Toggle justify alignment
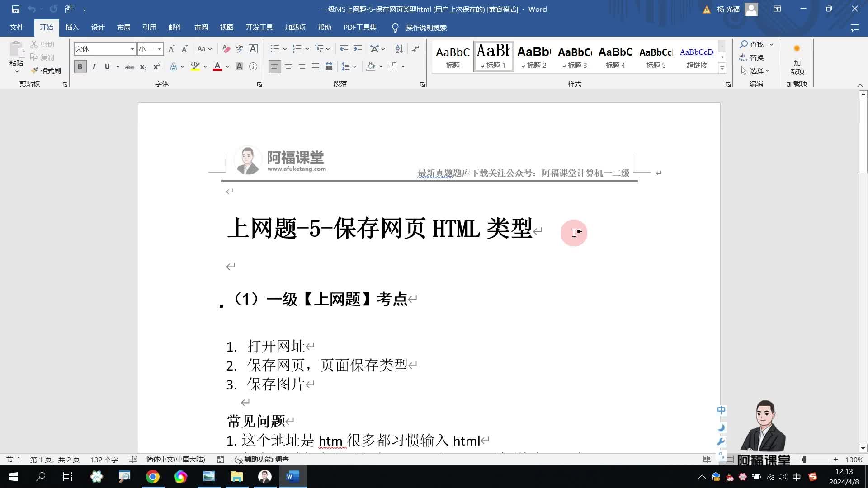868x488 pixels. (316, 66)
